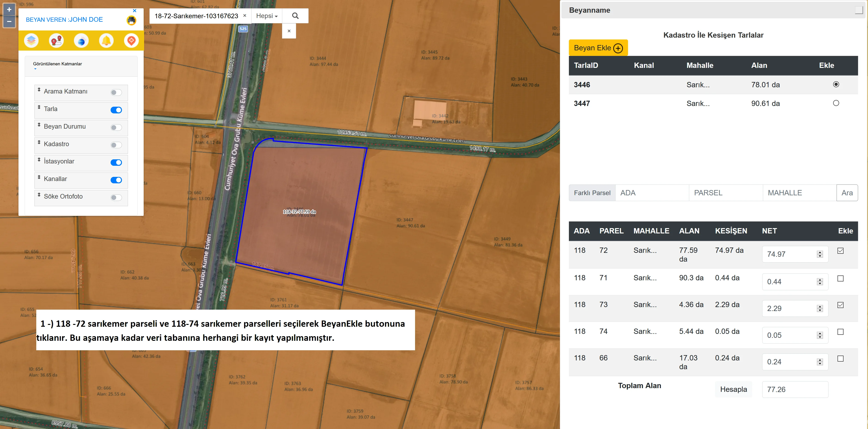This screenshot has width=868, height=429.
Task: Open the Hepsi dropdown
Action: tap(267, 16)
